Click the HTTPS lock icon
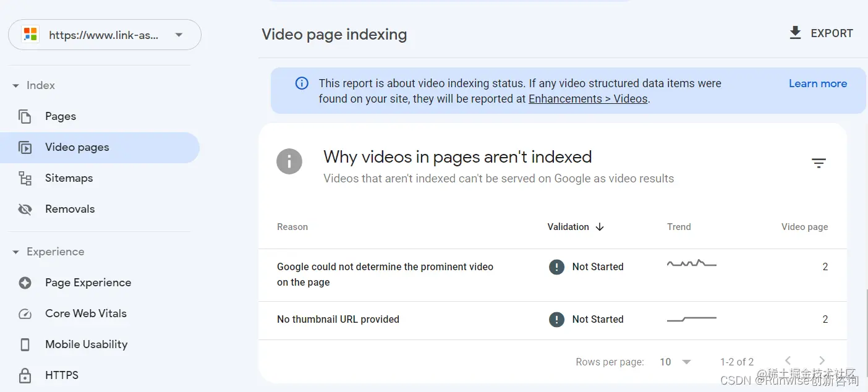 click(x=25, y=375)
